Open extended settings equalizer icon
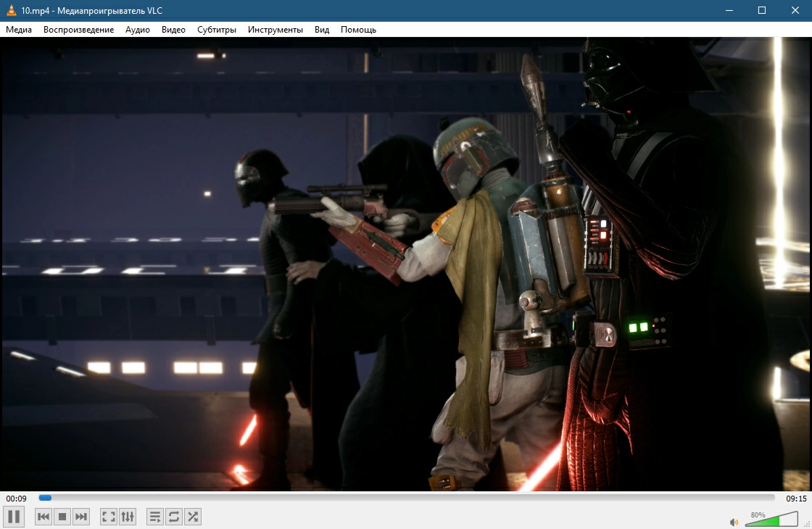 (x=128, y=517)
